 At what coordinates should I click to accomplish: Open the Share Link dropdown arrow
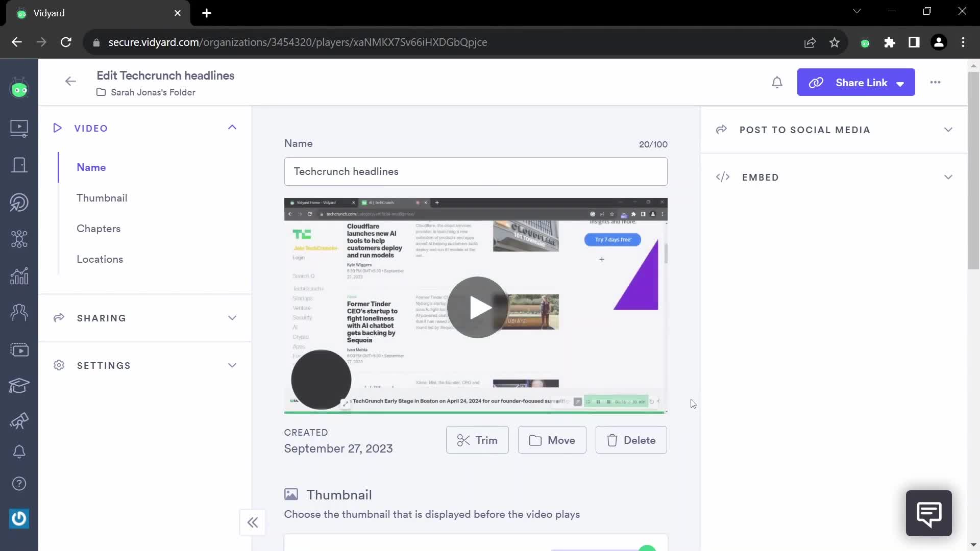[x=900, y=84]
